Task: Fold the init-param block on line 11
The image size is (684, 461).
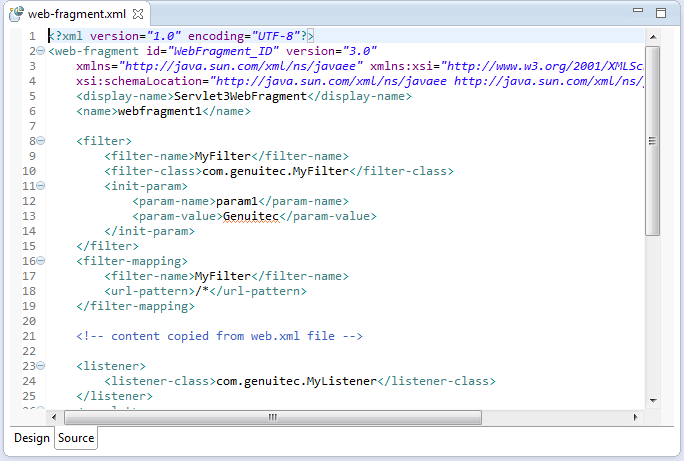Action: click(40, 186)
